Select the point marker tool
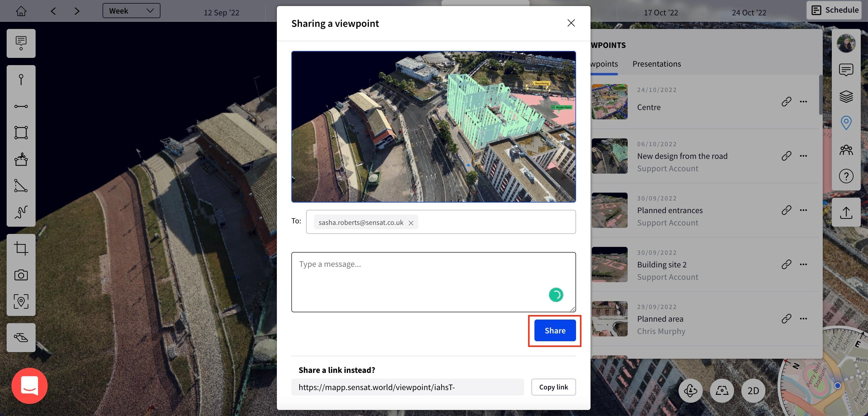 tap(21, 80)
